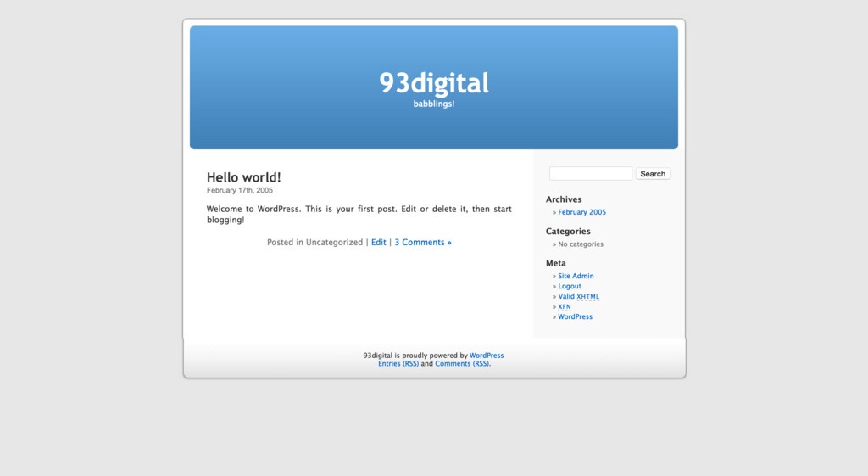This screenshot has height=476, width=868.
Task: Open the February 2005 archive
Action: (581, 213)
